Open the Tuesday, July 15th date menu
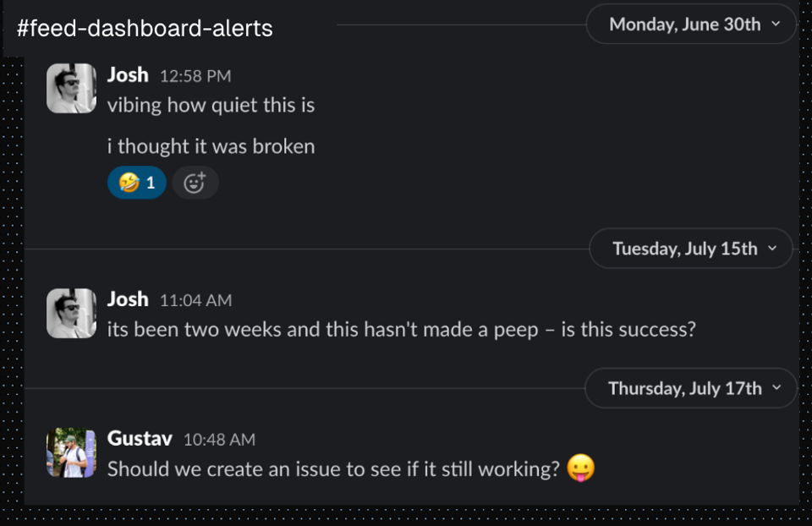 coord(691,249)
